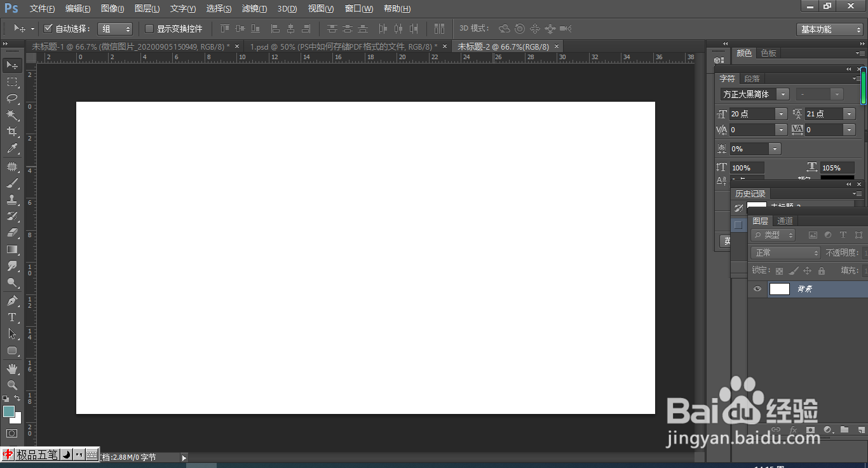Select the Rectangular Marquee tool
Screen dimensions: 868x468
click(x=12, y=81)
